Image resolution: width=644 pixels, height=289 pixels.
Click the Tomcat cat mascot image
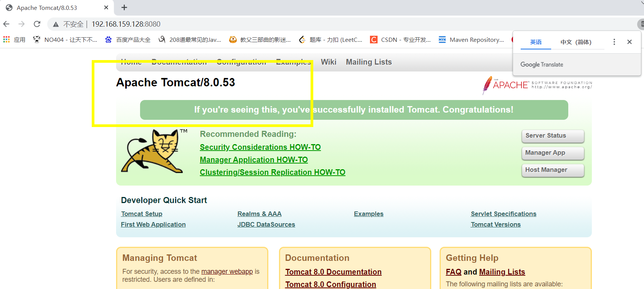click(154, 151)
